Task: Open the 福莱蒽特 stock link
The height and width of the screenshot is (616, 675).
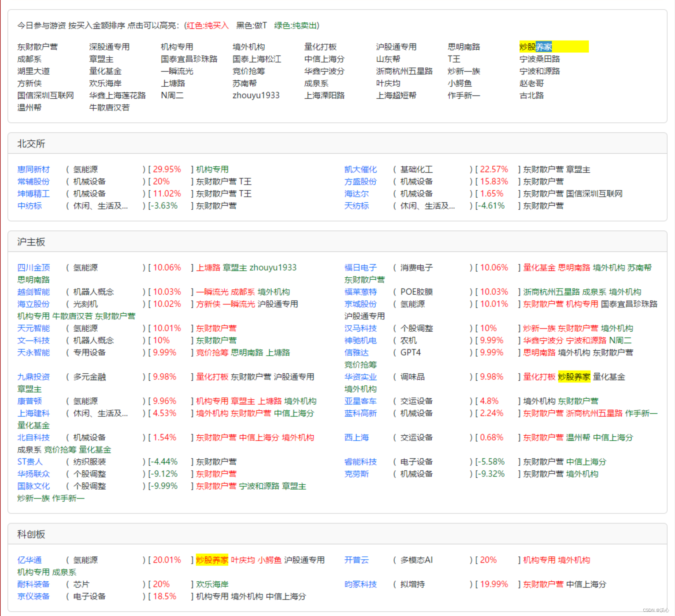Action: [x=360, y=292]
